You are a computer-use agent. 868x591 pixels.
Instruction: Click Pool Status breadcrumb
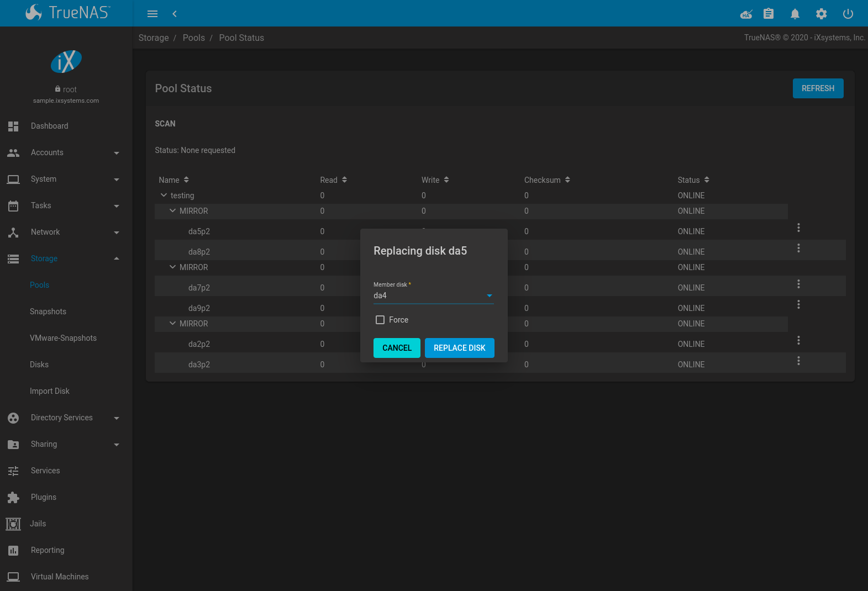[x=241, y=38]
